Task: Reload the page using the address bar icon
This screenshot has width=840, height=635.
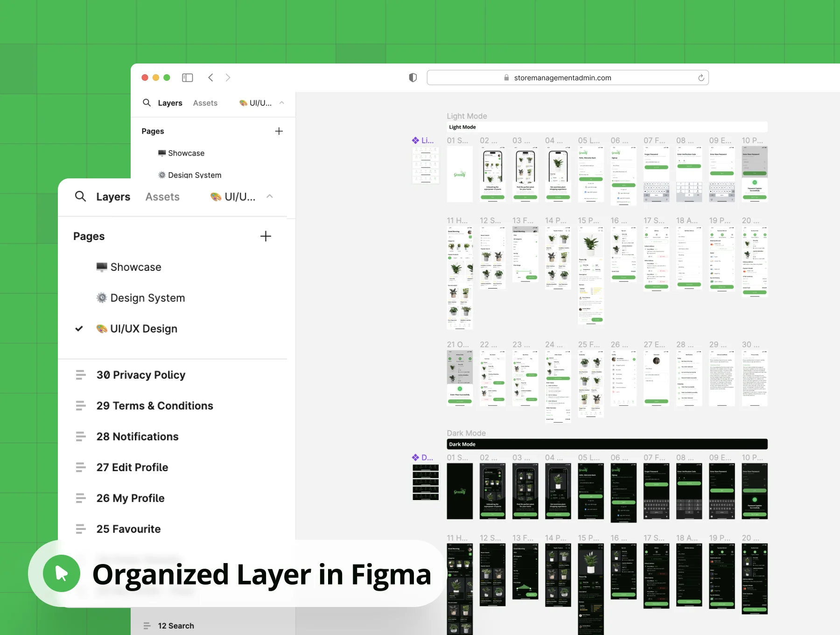Action: pyautogui.click(x=701, y=78)
